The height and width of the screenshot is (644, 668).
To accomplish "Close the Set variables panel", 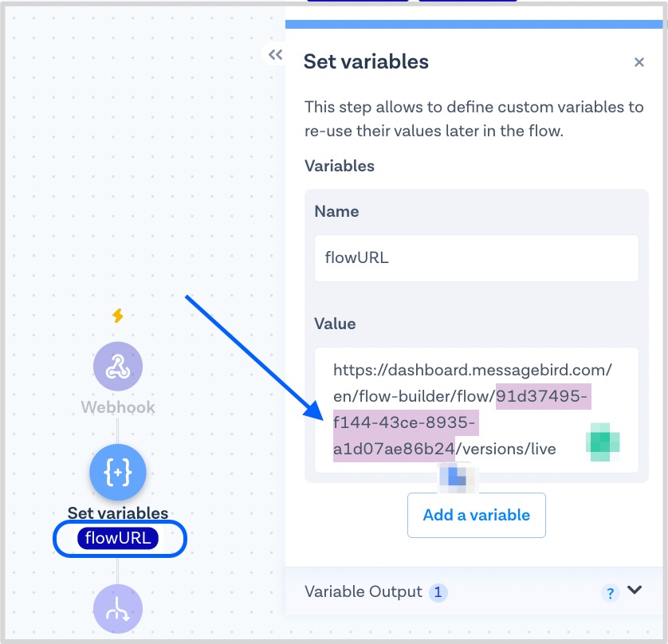I will [x=639, y=62].
